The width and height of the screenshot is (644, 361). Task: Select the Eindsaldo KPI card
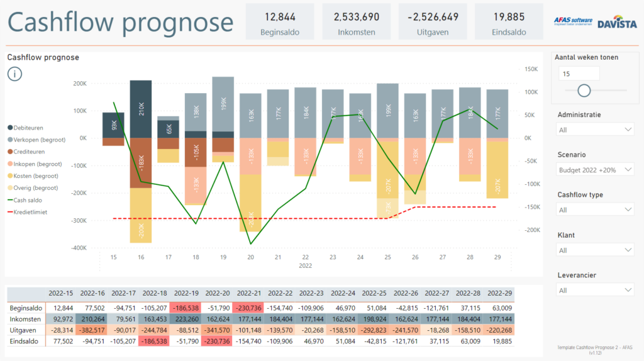click(x=509, y=23)
